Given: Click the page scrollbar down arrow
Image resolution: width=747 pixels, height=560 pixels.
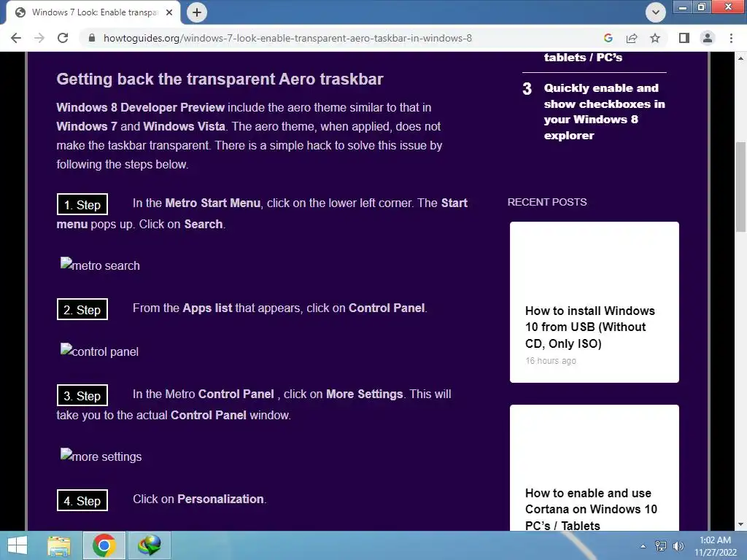Looking at the screenshot, I should click(740, 524).
